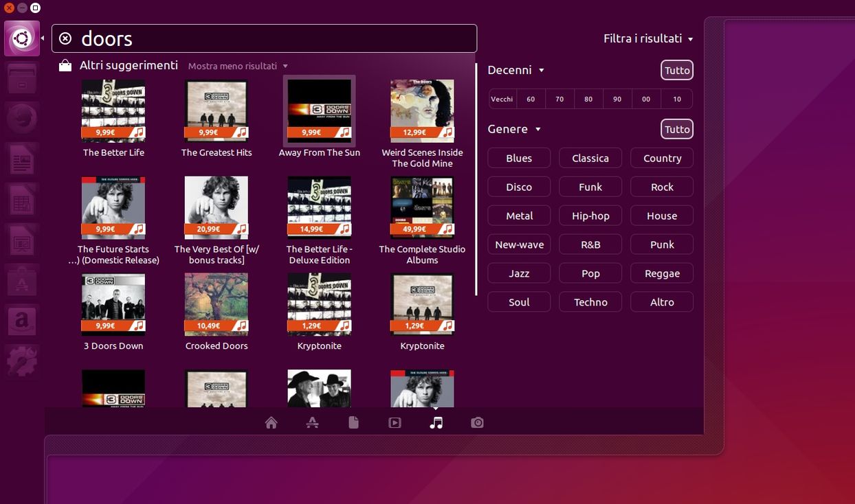Viewport: 855px width, 504px height.
Task: Open the Files lens icon
Action: (x=353, y=423)
